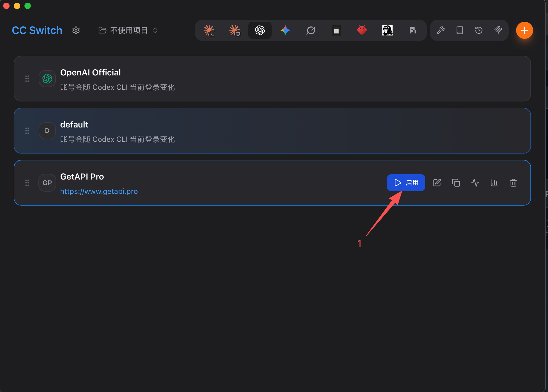Select the default provider card
Image resolution: width=548 pixels, height=392 pixels.
[272, 131]
